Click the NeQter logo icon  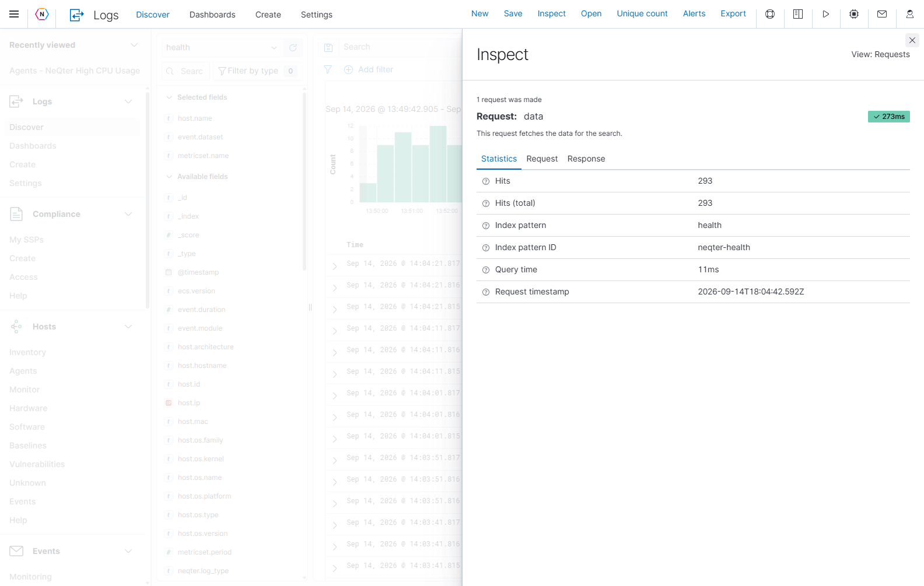42,14
